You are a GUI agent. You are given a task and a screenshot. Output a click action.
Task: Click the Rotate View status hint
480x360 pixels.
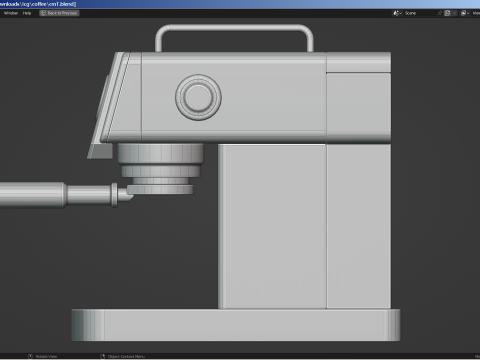[43, 356]
